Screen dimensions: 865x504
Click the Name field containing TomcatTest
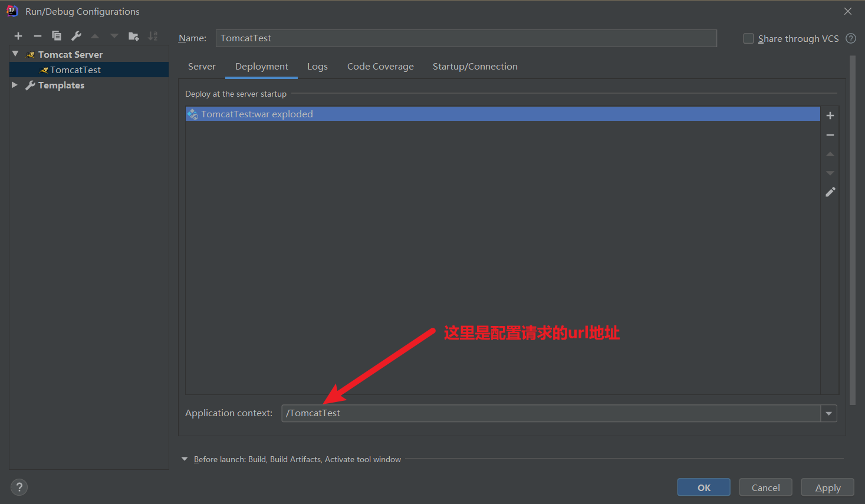(466, 38)
